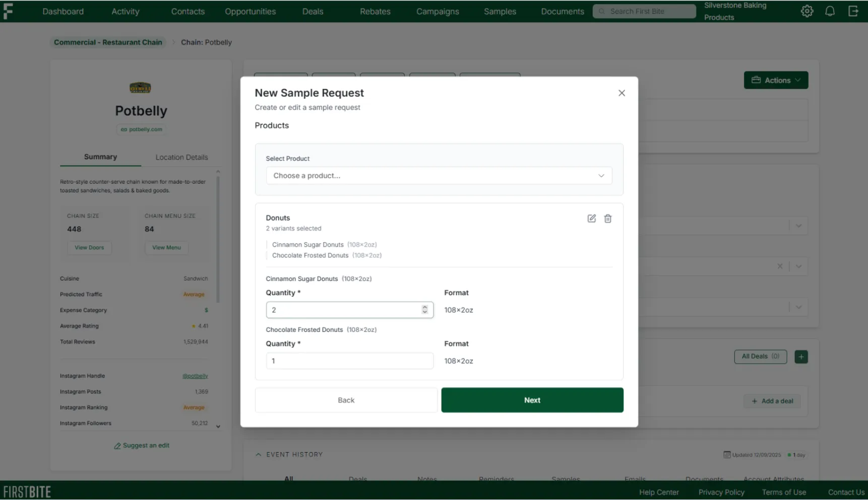
Task: Open the notifications bell
Action: (x=830, y=11)
